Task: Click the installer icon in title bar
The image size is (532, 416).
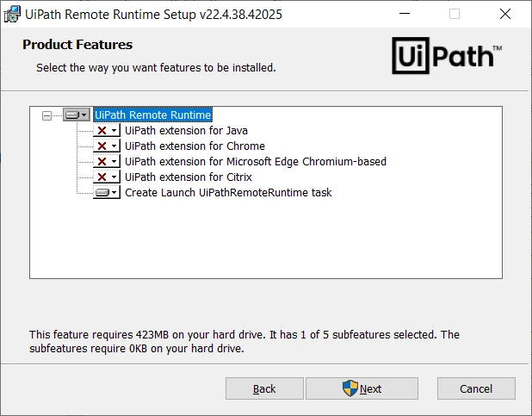Action: 12,15
